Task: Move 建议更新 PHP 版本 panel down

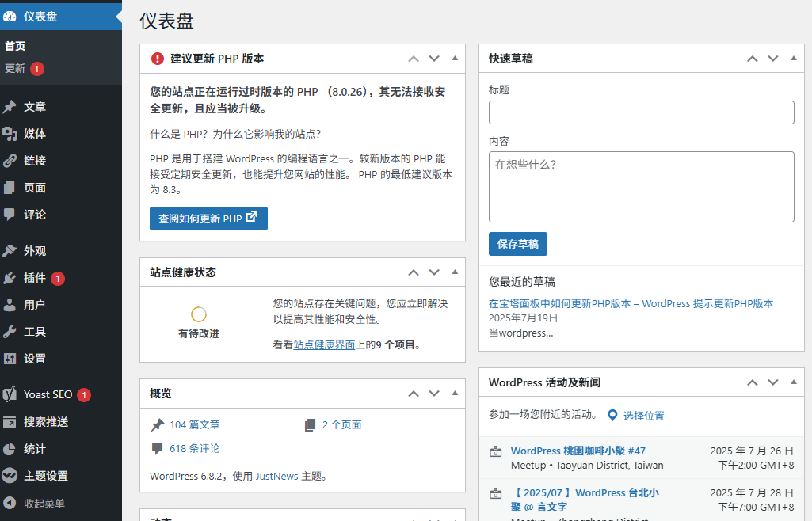Action: click(434, 59)
